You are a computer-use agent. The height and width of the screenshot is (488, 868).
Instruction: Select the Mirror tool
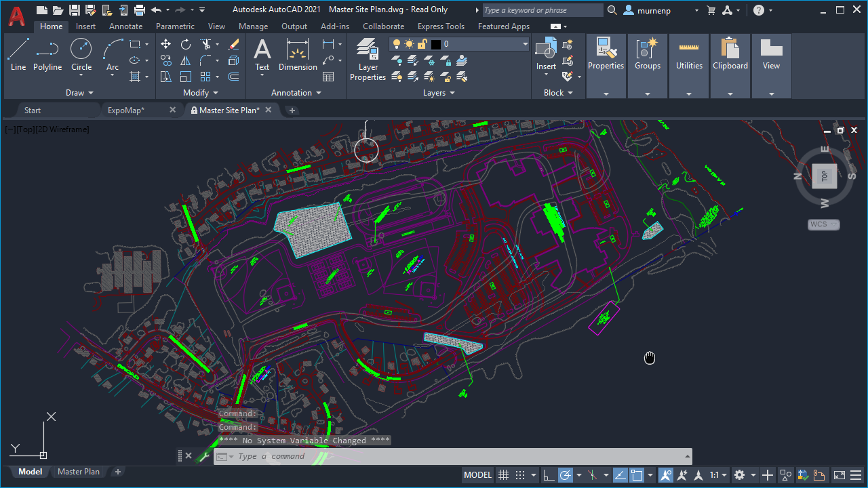[185, 60]
